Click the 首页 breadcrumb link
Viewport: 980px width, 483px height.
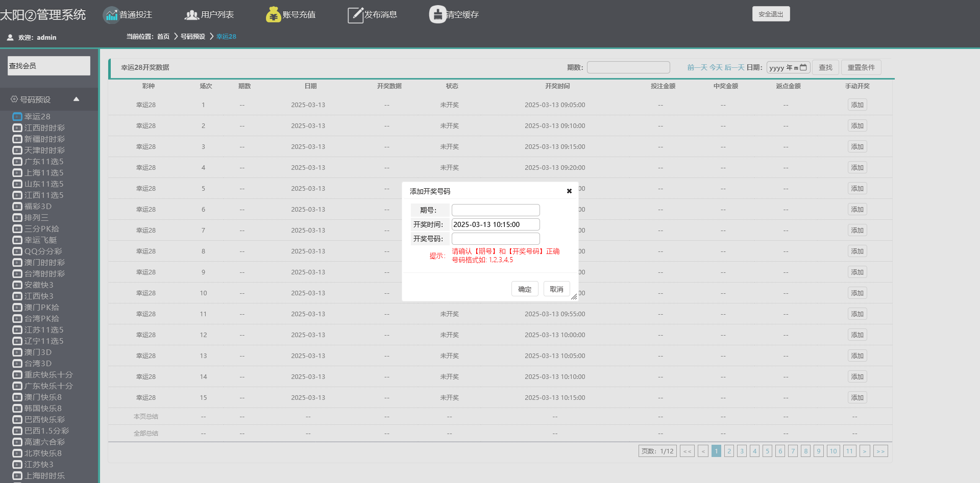(163, 36)
